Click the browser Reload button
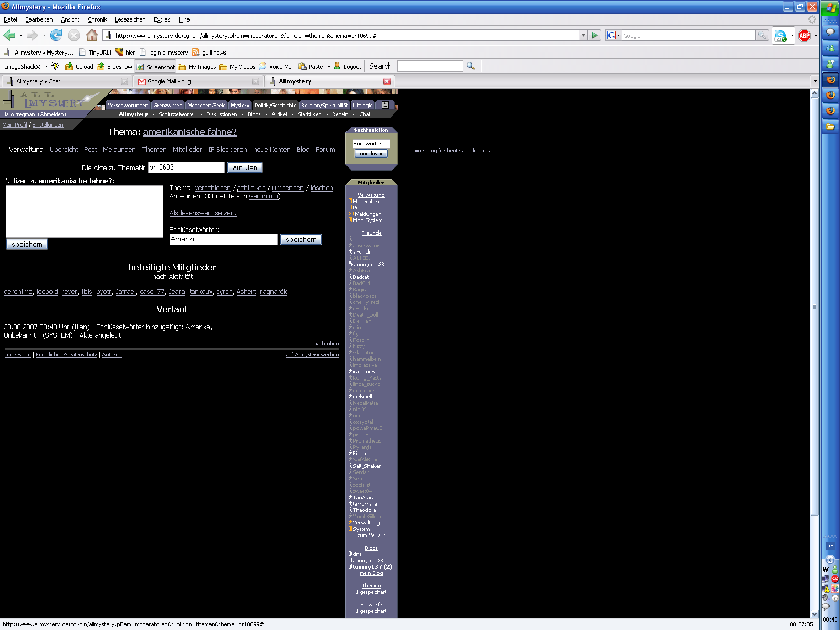The height and width of the screenshot is (630, 840). pyautogui.click(x=56, y=36)
